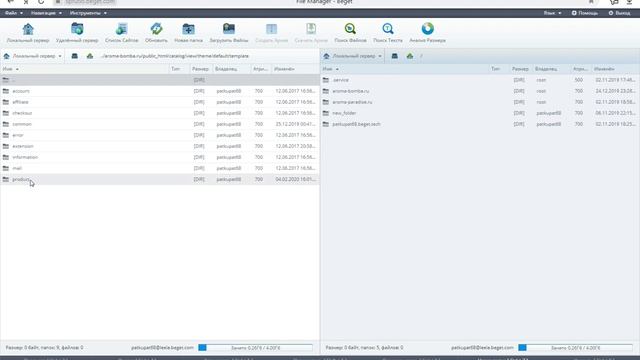Select the patkupat68.beget.tech folder name
This screenshot has width=640, height=360.
pos(356,124)
